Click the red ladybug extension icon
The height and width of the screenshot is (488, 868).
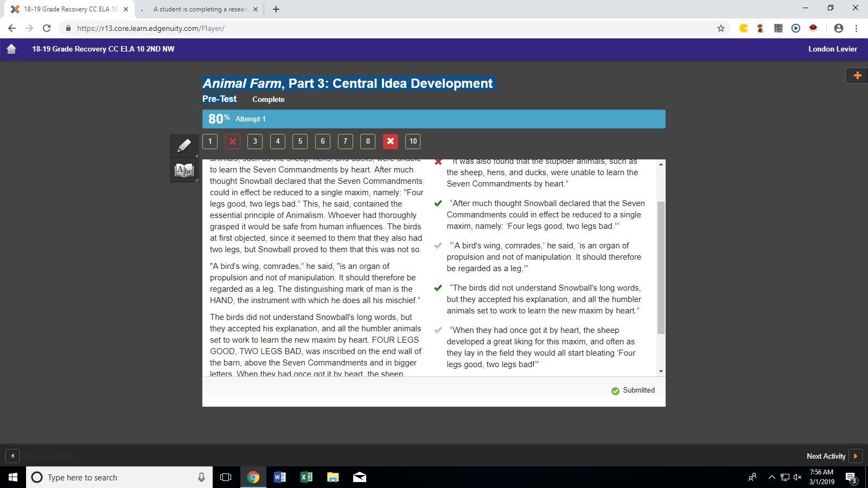(x=813, y=28)
